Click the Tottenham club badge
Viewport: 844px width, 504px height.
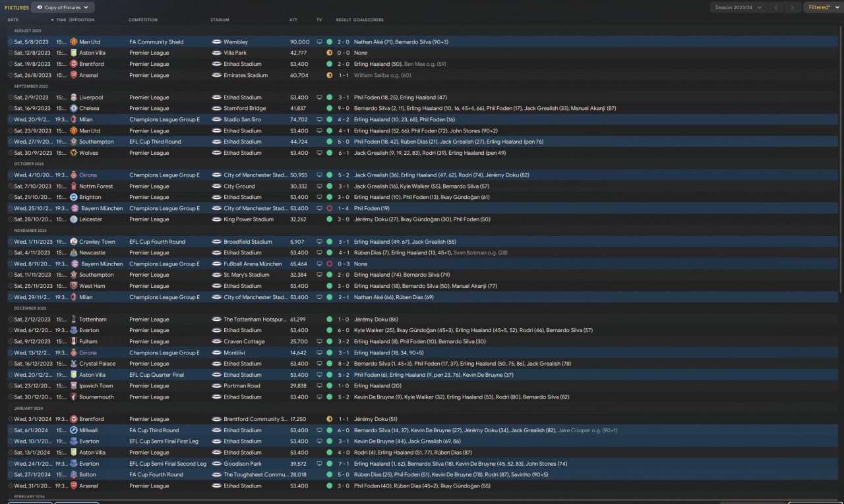[74, 320]
